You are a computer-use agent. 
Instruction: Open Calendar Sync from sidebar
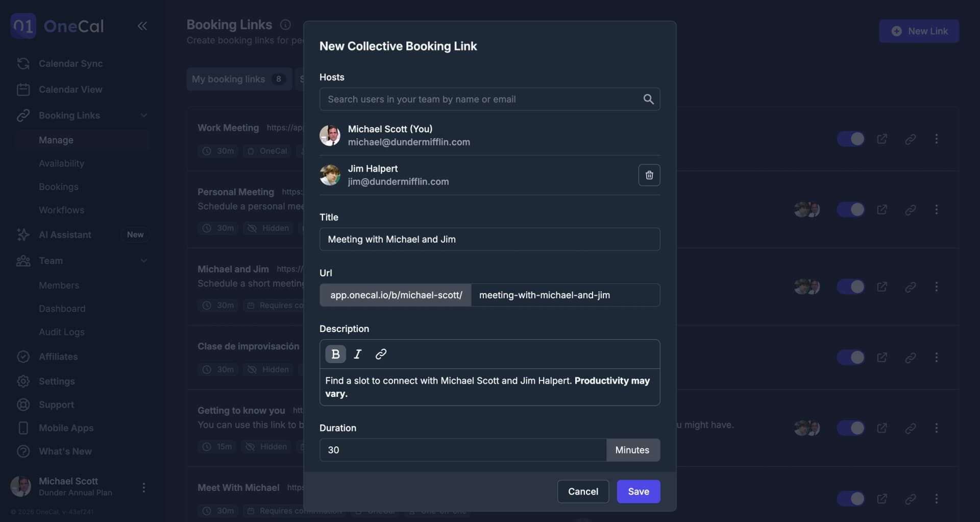click(x=70, y=63)
